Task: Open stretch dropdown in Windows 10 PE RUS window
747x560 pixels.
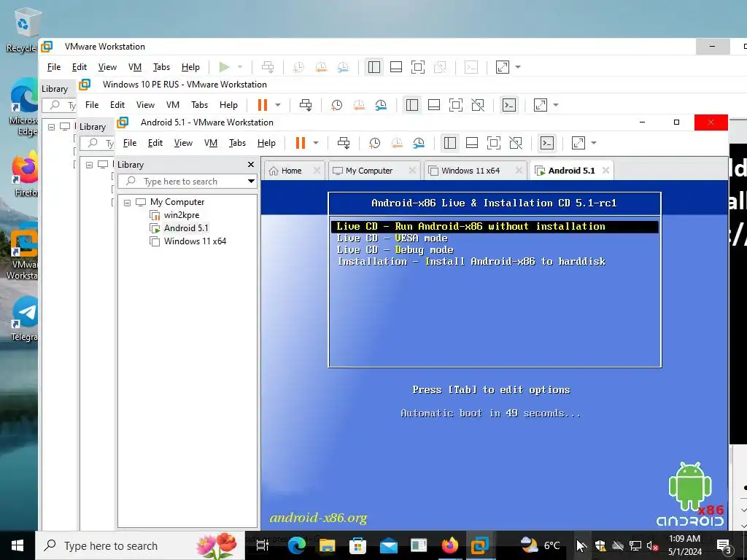Action: click(556, 105)
